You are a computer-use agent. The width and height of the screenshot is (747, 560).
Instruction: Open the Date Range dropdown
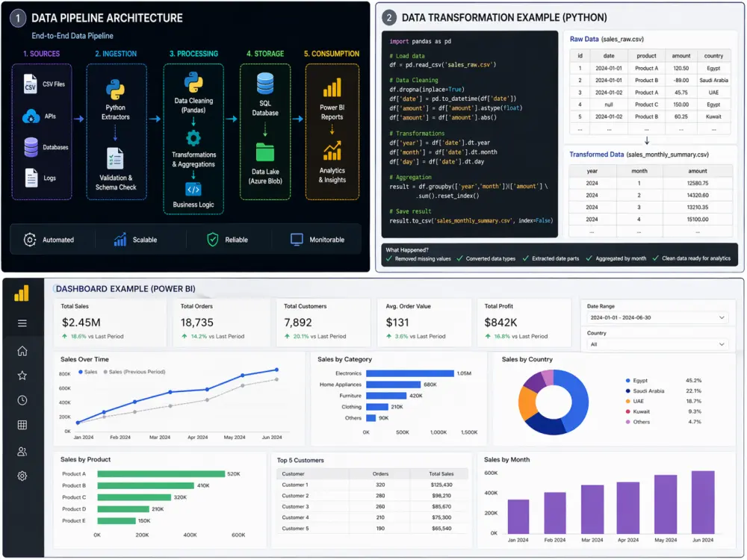(x=657, y=317)
